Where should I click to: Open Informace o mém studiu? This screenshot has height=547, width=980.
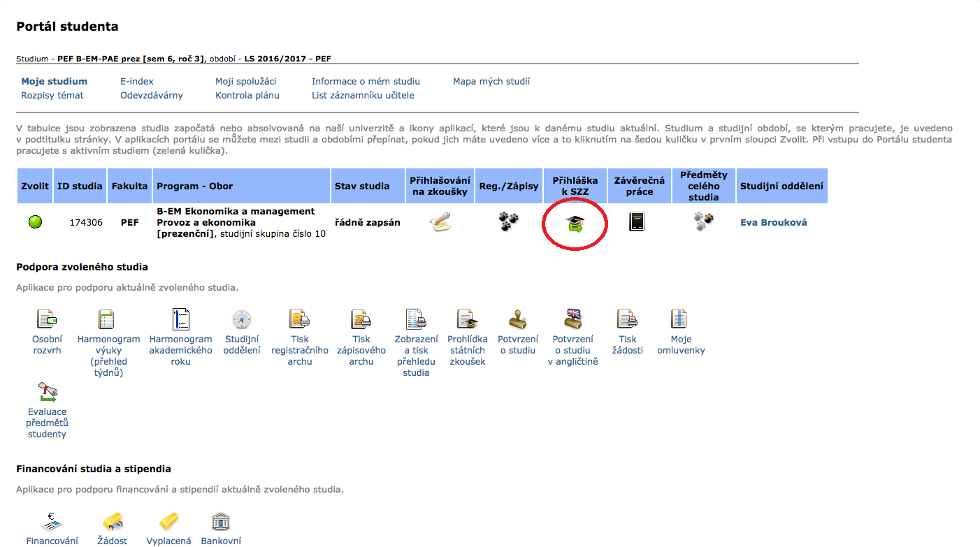[366, 82]
